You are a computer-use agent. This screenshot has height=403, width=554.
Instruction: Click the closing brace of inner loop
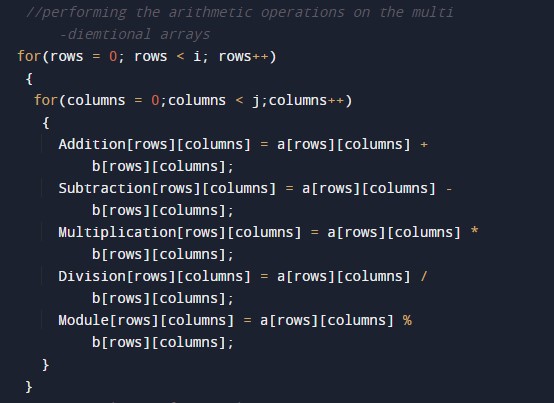[x=46, y=364]
